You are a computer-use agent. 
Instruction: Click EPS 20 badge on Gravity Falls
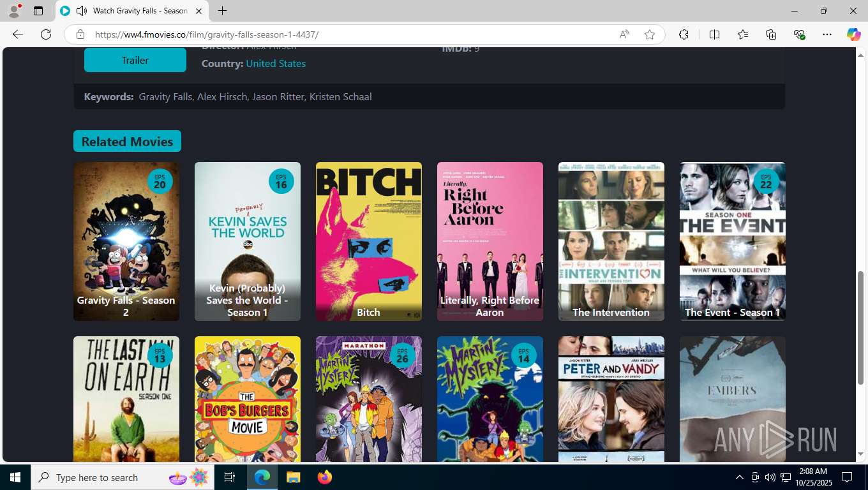coord(160,181)
